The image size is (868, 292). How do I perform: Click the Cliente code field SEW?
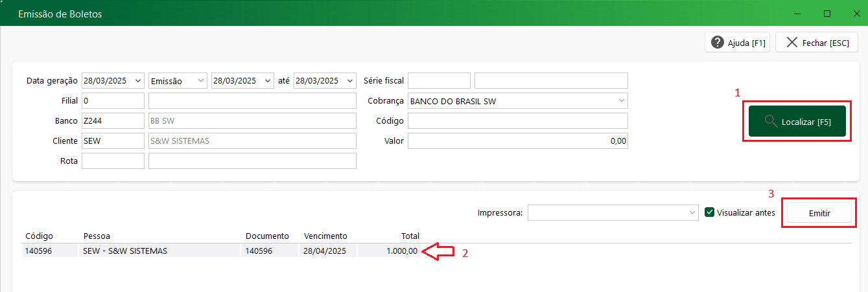click(113, 141)
